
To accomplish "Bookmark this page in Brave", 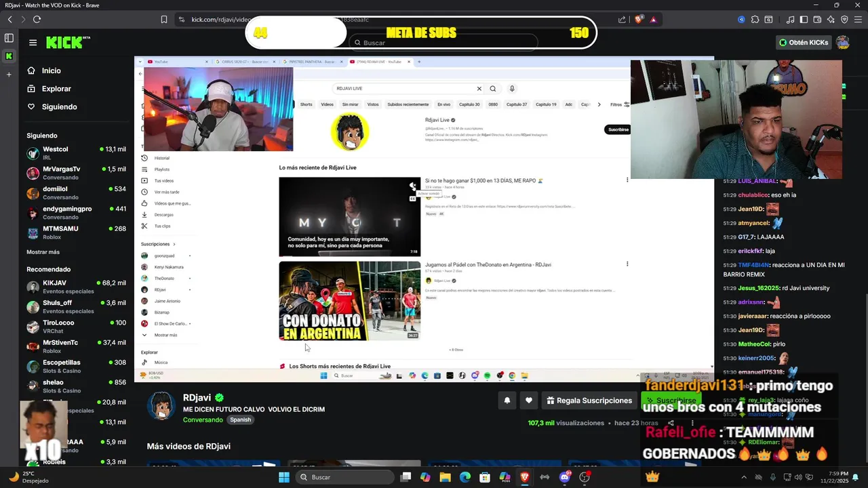I will 163,20.
